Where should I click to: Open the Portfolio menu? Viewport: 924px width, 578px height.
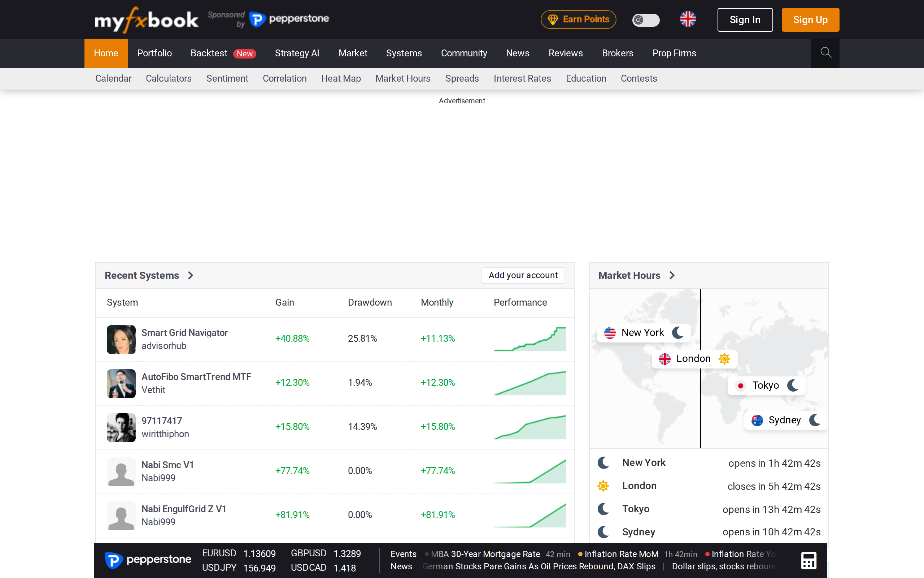point(154,53)
